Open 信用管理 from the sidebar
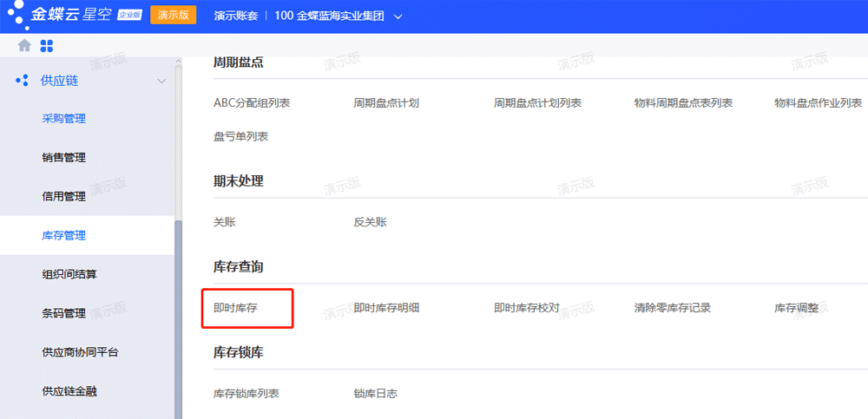The image size is (868, 419). pyautogui.click(x=63, y=197)
